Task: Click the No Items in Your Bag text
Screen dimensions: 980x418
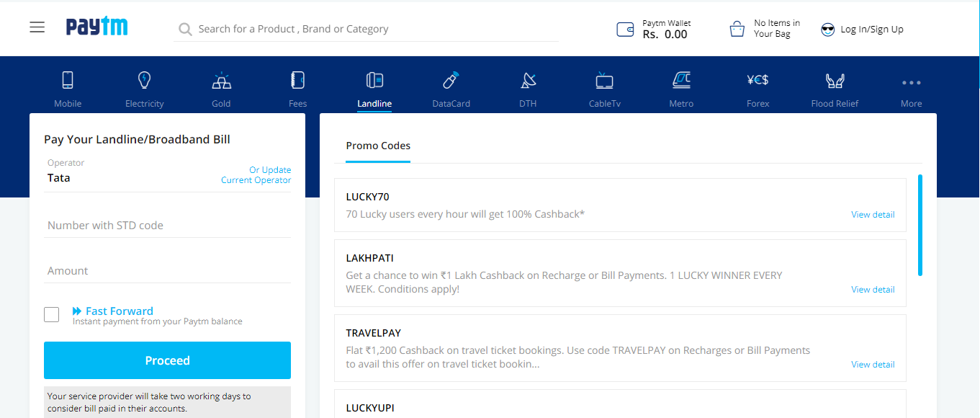Action: (x=776, y=29)
